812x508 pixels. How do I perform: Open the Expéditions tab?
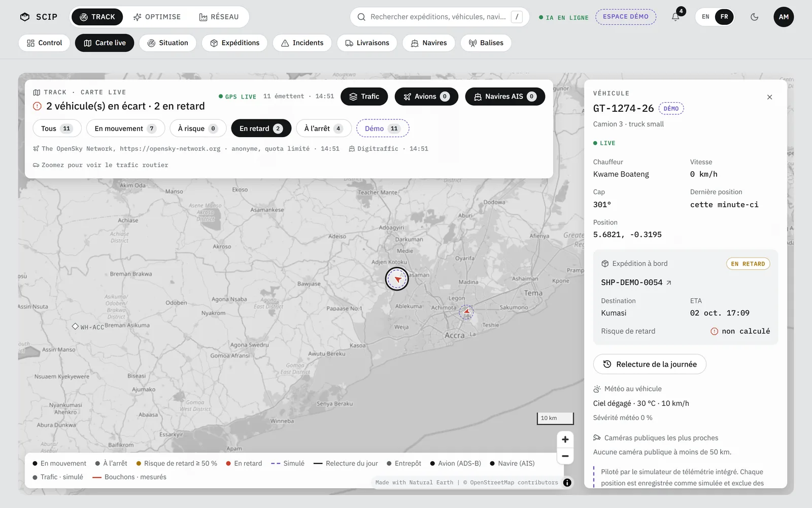click(x=234, y=43)
